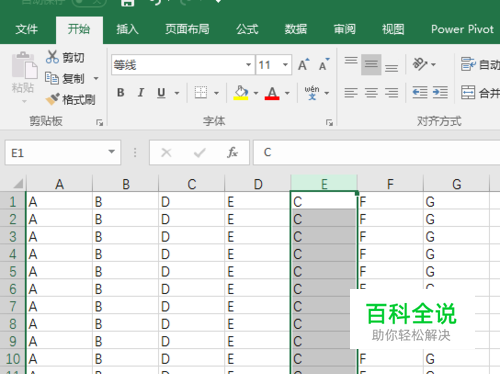Switch to the 公式 (Formulas) tab
Image resolution: width=500 pixels, height=374 pixels.
click(247, 29)
